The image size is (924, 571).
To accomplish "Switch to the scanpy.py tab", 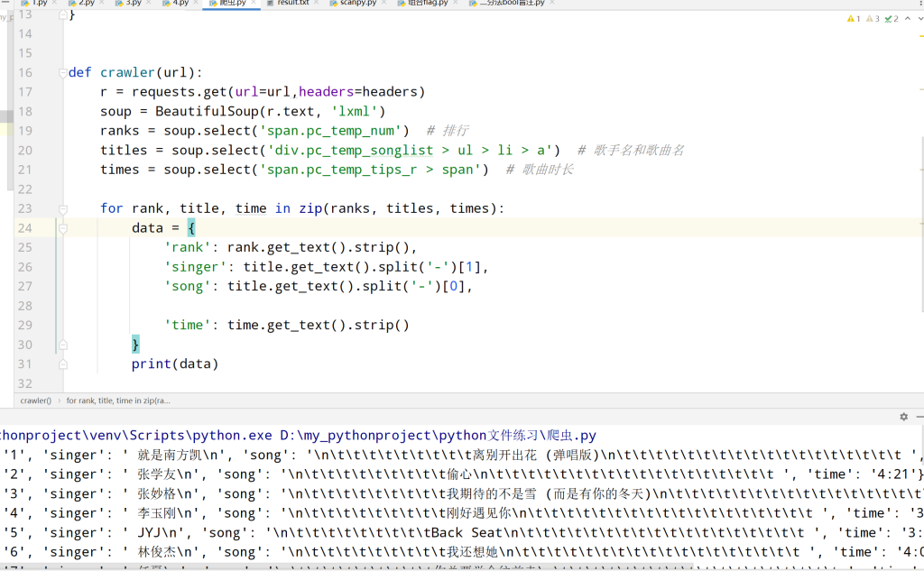I will (x=358, y=4).
